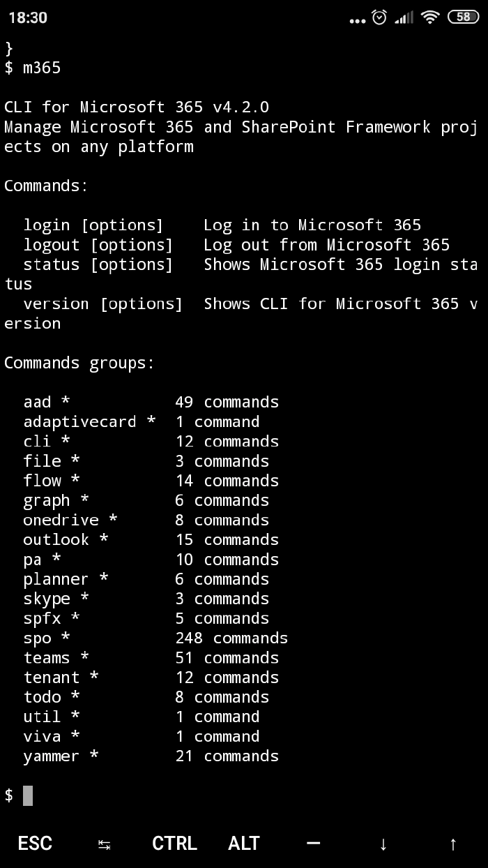Tap the 'aad *' command group entry
The height and width of the screenshot is (868, 488).
coord(47,402)
